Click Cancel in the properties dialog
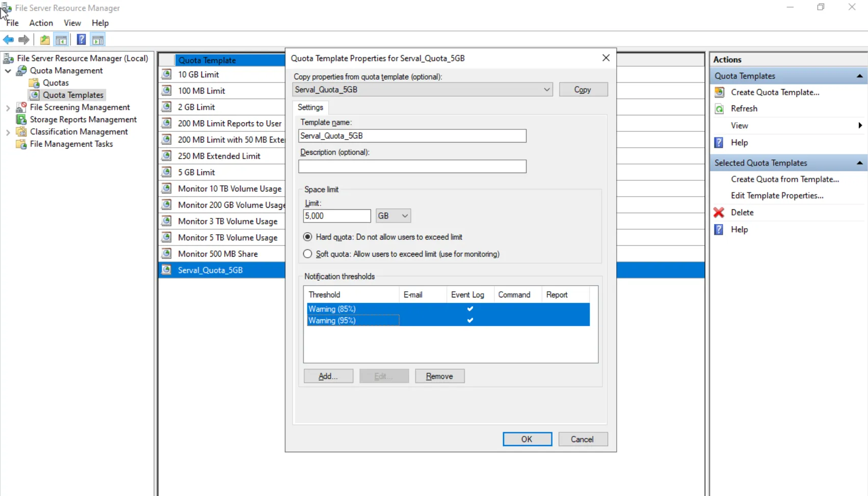The height and width of the screenshot is (496, 868). click(583, 439)
